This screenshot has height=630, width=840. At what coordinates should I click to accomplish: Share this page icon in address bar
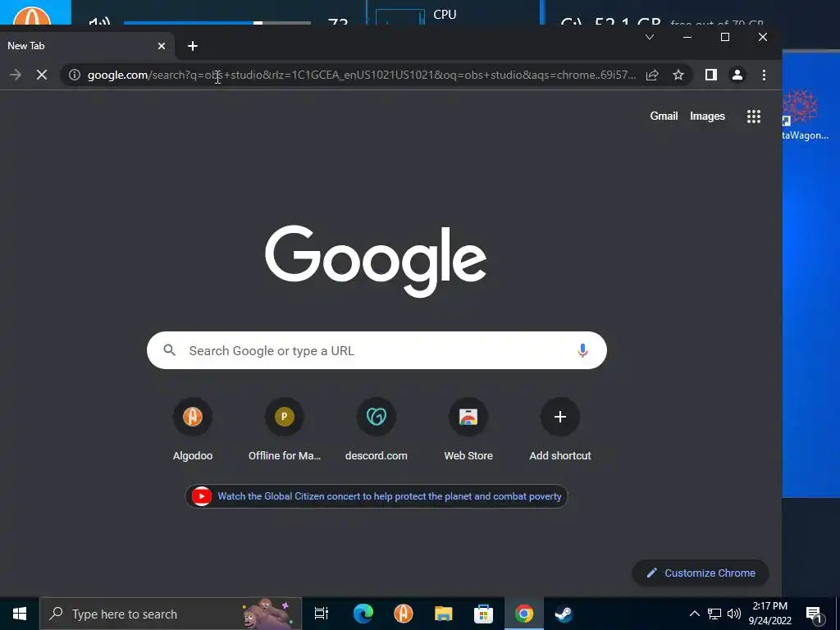click(x=652, y=75)
